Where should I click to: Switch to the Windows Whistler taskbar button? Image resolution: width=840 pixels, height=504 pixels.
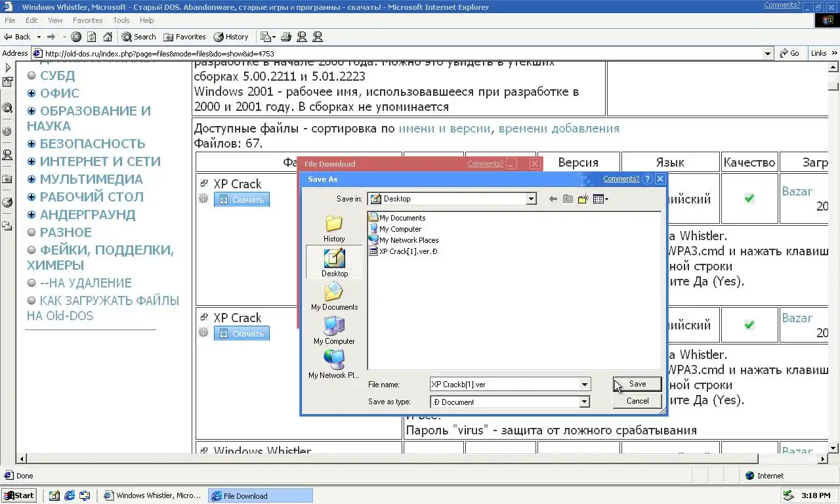[154, 495]
